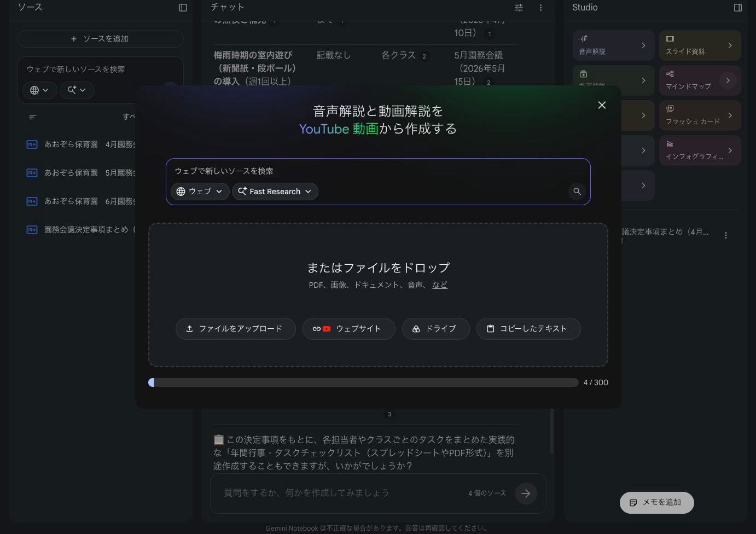
Task: Click the markdown icon of the 6月園務 source
Action: tap(32, 201)
